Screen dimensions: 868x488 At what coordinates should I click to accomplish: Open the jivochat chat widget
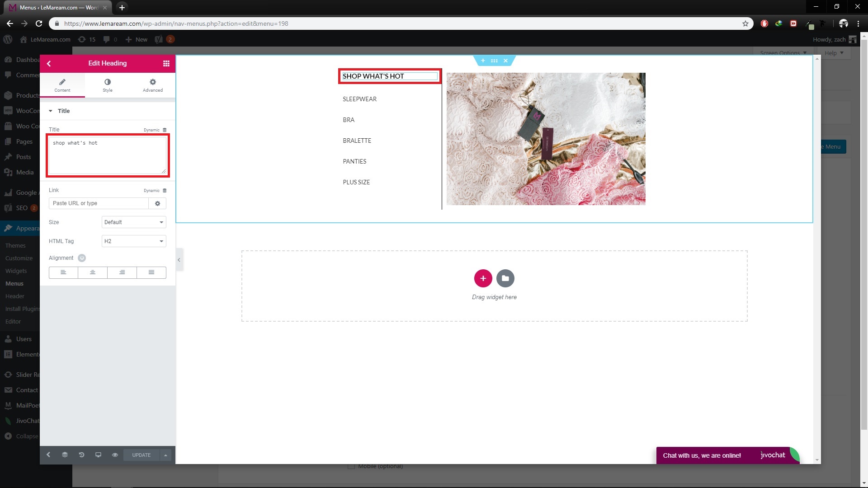(x=727, y=455)
